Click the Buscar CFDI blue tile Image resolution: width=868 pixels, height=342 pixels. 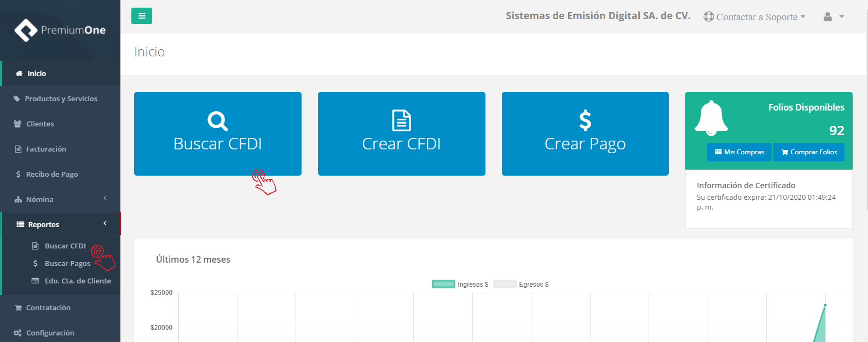tap(218, 134)
